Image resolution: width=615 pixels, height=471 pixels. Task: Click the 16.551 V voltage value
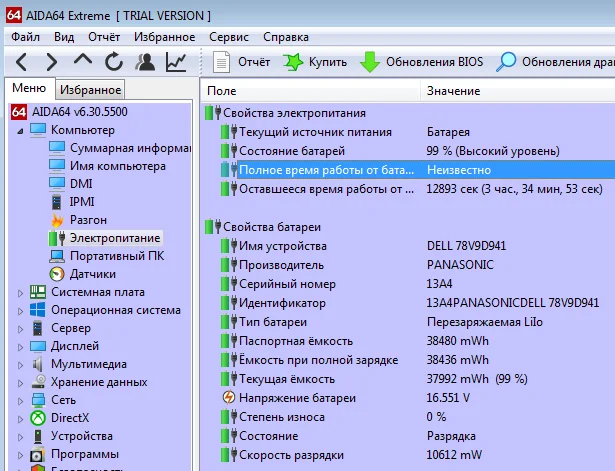click(x=448, y=398)
